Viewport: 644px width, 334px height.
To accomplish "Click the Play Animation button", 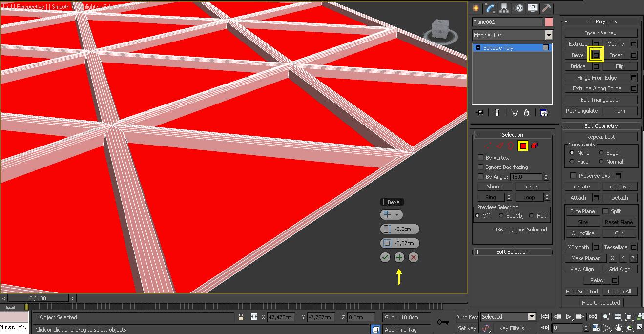I will coord(568,317).
